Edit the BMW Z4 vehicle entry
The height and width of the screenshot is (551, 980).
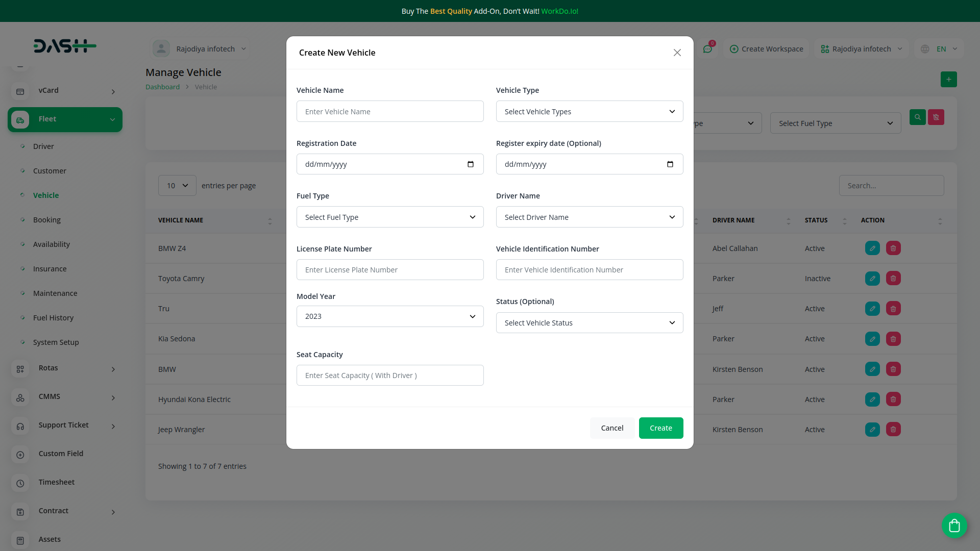(872, 248)
